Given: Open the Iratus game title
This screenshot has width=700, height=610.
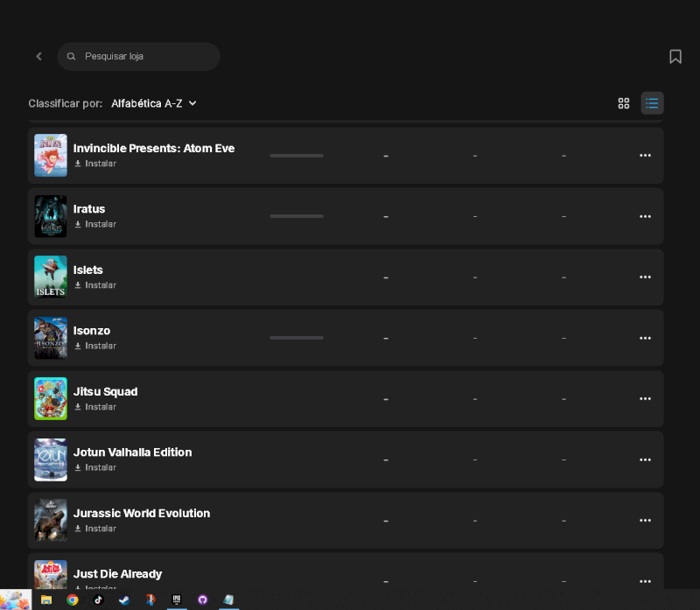Looking at the screenshot, I should click(89, 209).
